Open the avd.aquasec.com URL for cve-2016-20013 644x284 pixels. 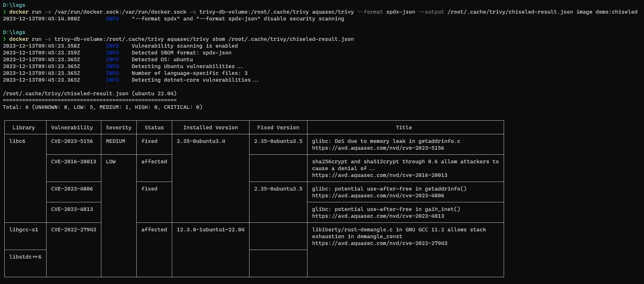[379, 175]
